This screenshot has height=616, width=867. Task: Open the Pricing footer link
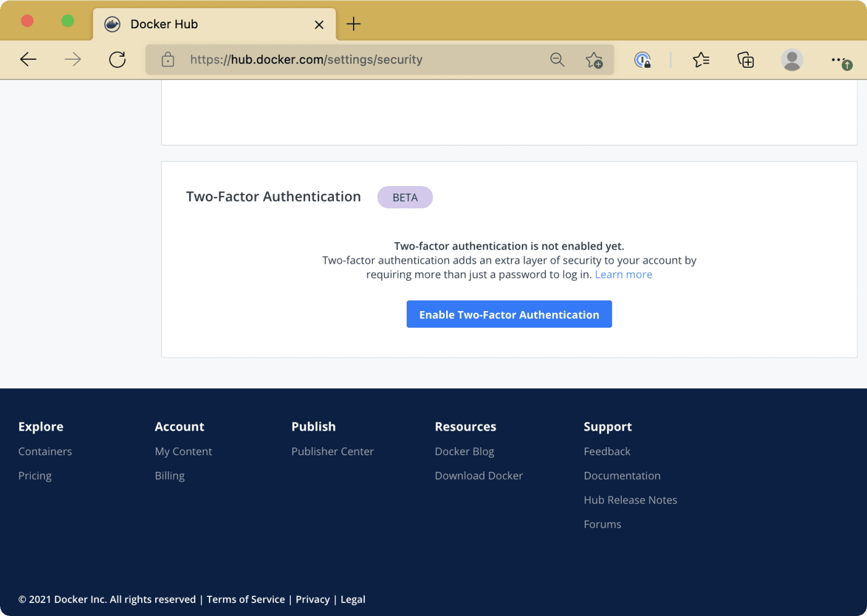pyautogui.click(x=35, y=476)
